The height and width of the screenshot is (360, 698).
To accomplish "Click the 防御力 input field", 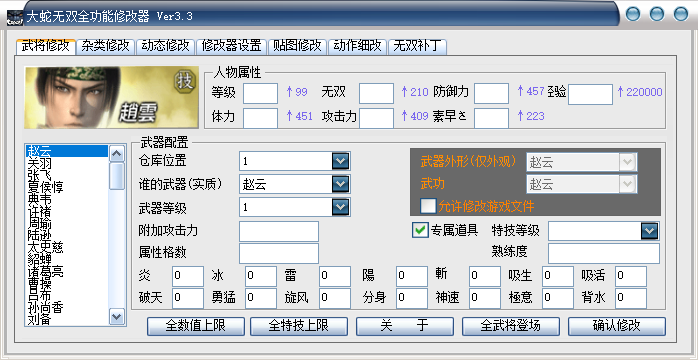I will coord(491,93).
